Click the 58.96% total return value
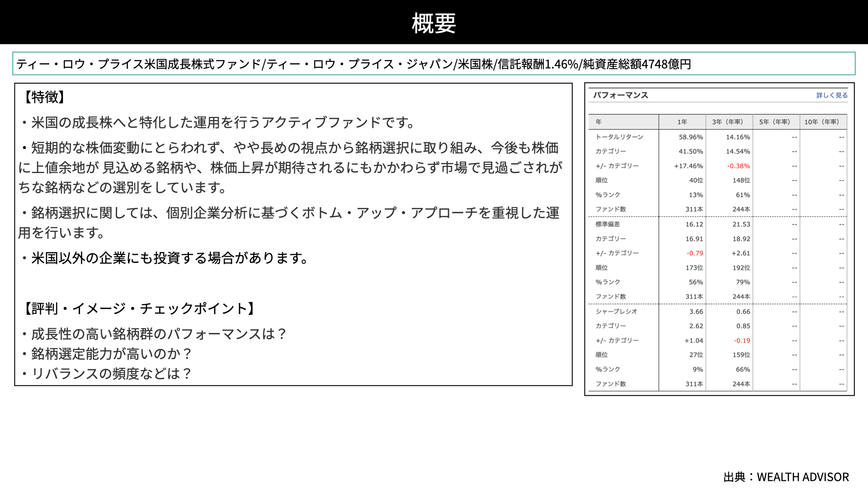Viewport: 868px width, 488px height. pos(691,137)
